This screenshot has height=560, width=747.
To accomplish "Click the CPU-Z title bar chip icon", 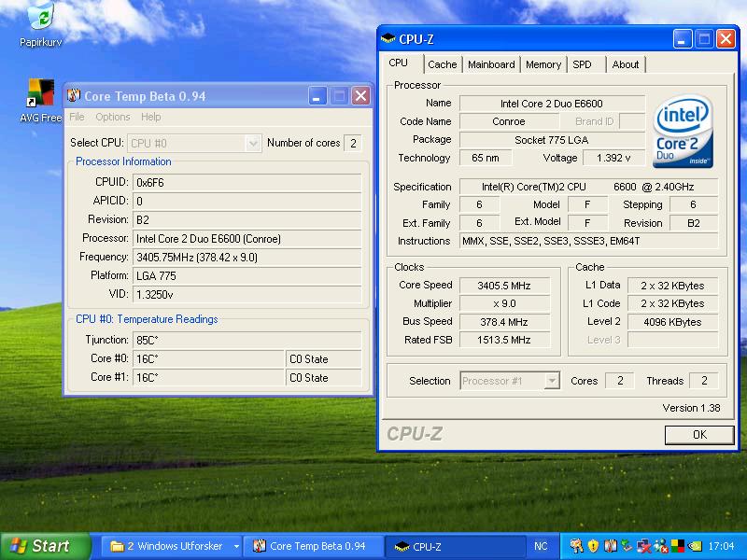I will 388,38.
